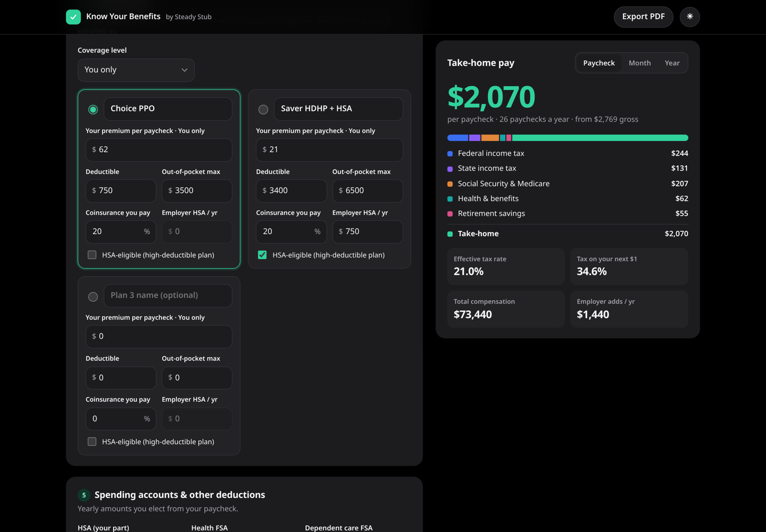Toggle the light/dark theme sun icon

click(x=690, y=16)
